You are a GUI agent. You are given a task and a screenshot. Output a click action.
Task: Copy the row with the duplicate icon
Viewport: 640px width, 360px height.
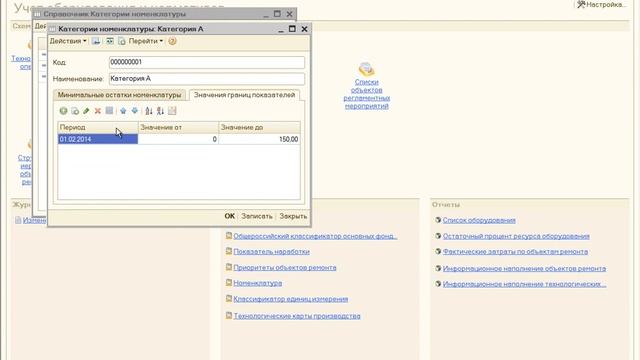tap(75, 111)
